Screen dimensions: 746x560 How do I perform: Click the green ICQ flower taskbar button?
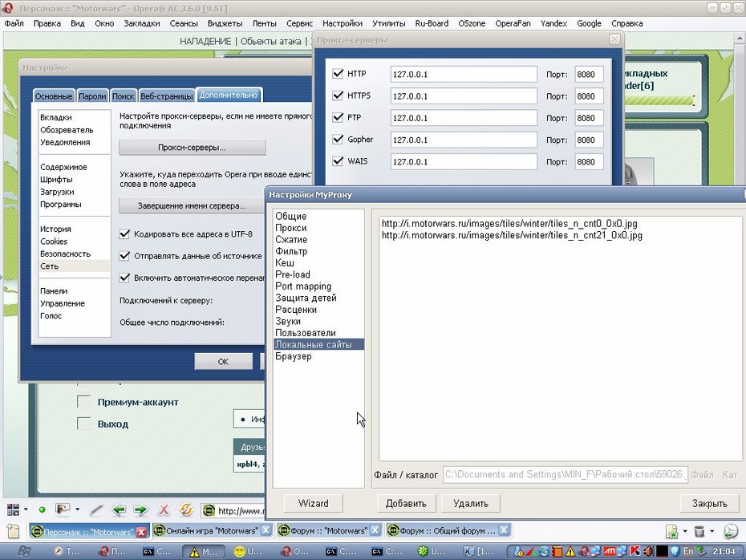click(432, 551)
